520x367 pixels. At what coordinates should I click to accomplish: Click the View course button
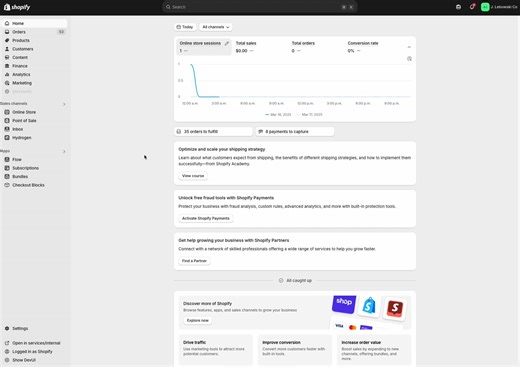pos(193,176)
